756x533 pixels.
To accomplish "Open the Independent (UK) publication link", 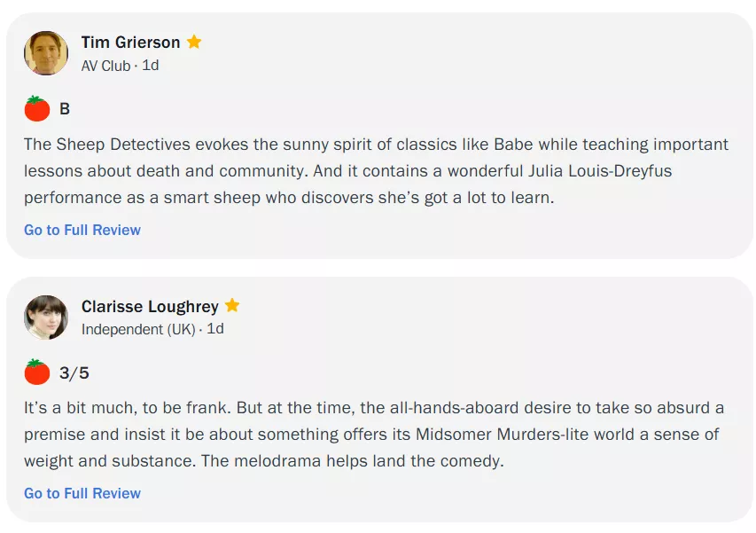I will coord(138,329).
